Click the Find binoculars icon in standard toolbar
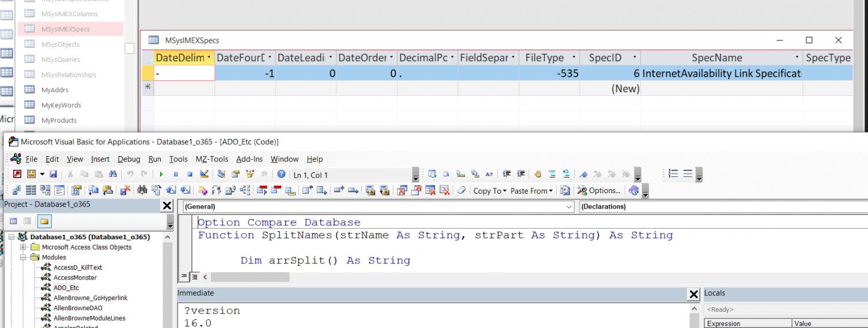 (112, 174)
